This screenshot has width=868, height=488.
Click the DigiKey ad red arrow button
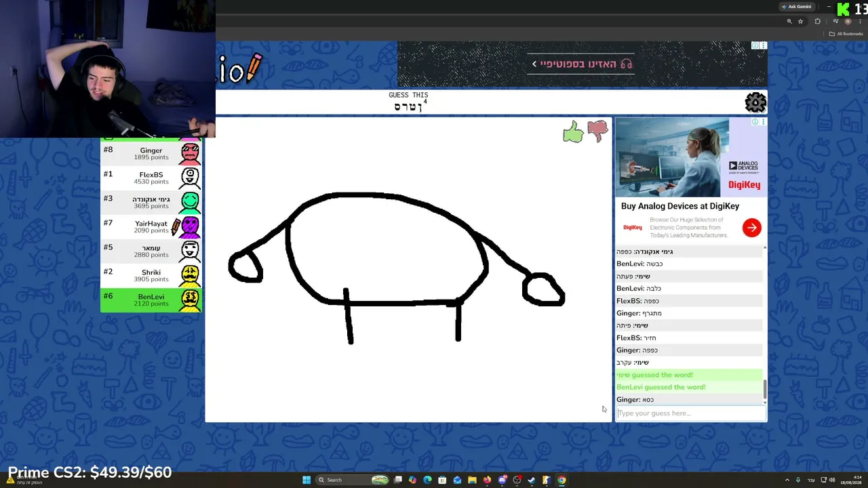pyautogui.click(x=751, y=228)
